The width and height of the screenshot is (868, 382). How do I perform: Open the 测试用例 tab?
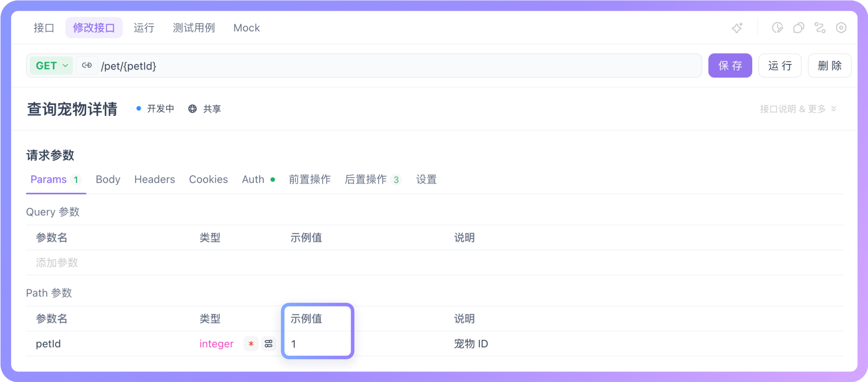pyautogui.click(x=194, y=28)
